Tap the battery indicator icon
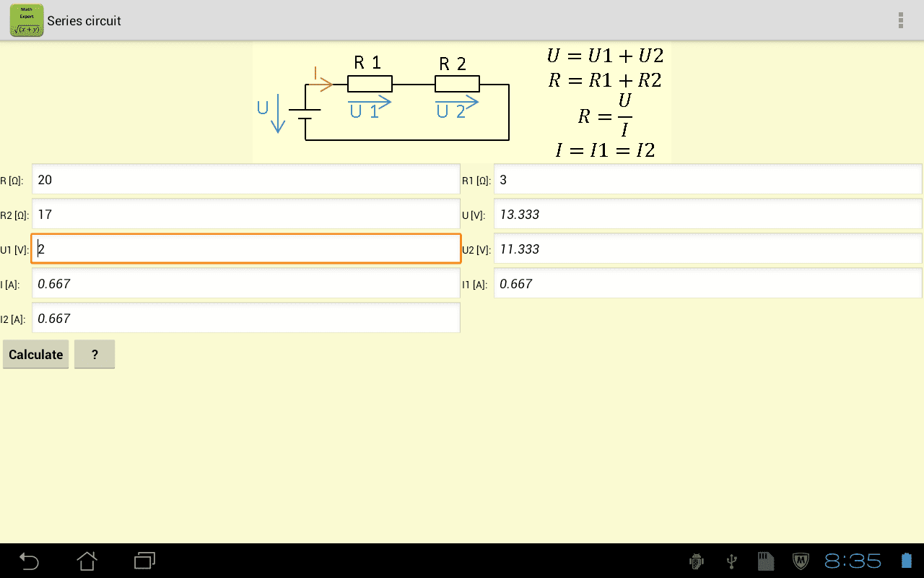Viewport: 924px width, 578px height. point(906,561)
